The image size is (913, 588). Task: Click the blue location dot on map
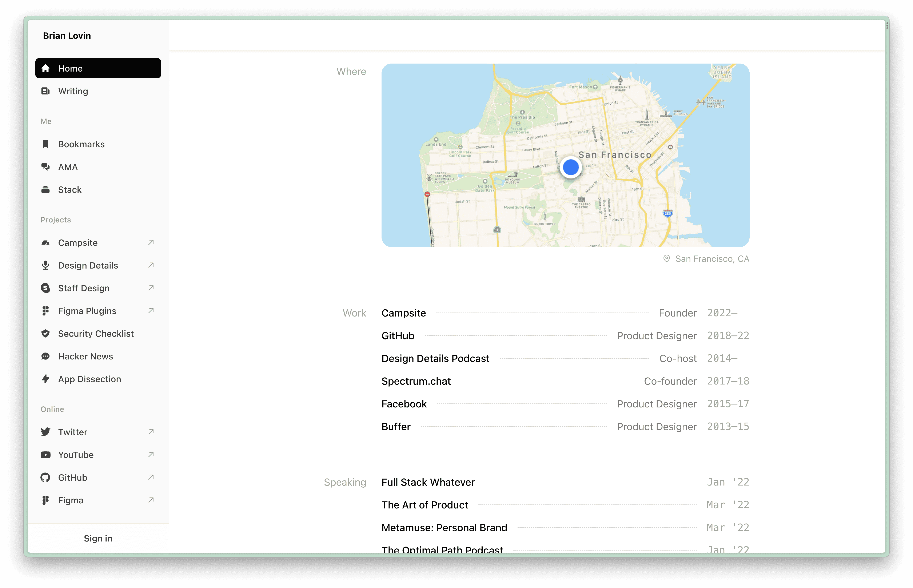click(571, 167)
